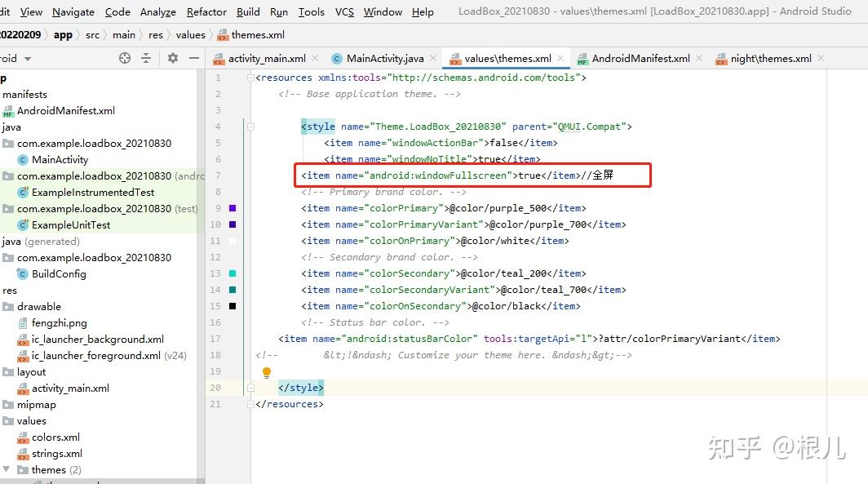Open the Tools menu
This screenshot has width=868, height=484.
[311, 11]
